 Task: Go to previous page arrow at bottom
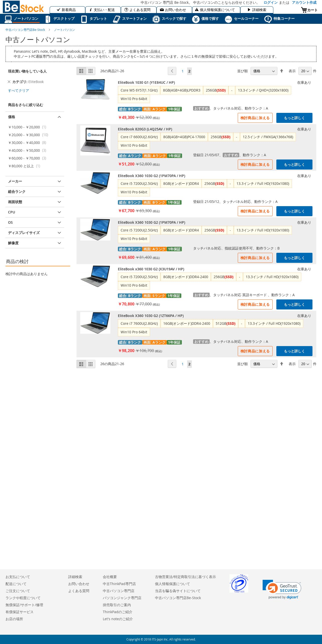[172, 364]
